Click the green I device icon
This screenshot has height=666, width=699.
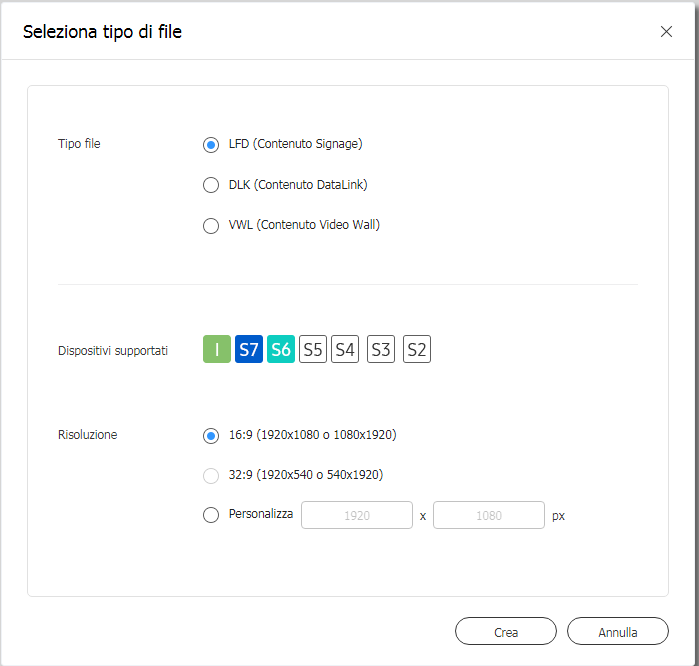click(217, 349)
